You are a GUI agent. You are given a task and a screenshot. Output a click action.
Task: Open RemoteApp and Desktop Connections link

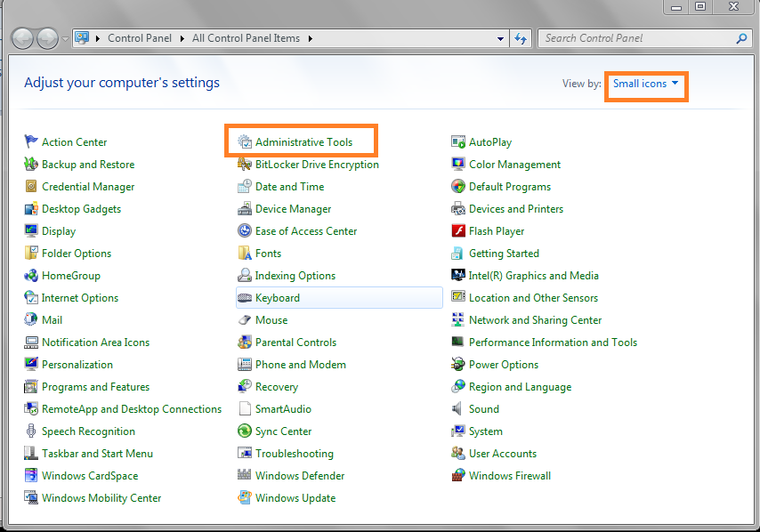132,409
